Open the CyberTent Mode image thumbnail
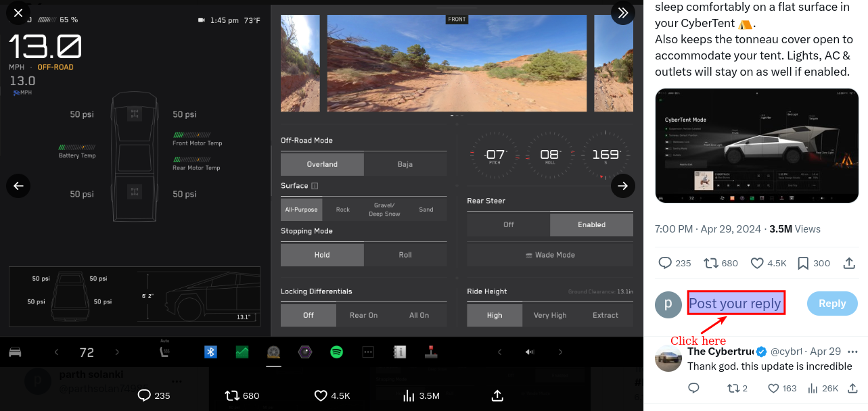 (x=756, y=145)
